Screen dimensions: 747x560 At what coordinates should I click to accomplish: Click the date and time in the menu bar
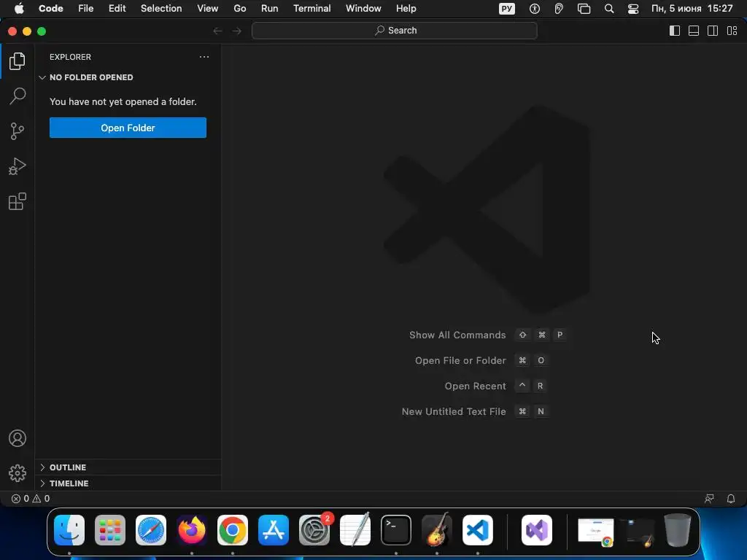coord(692,9)
